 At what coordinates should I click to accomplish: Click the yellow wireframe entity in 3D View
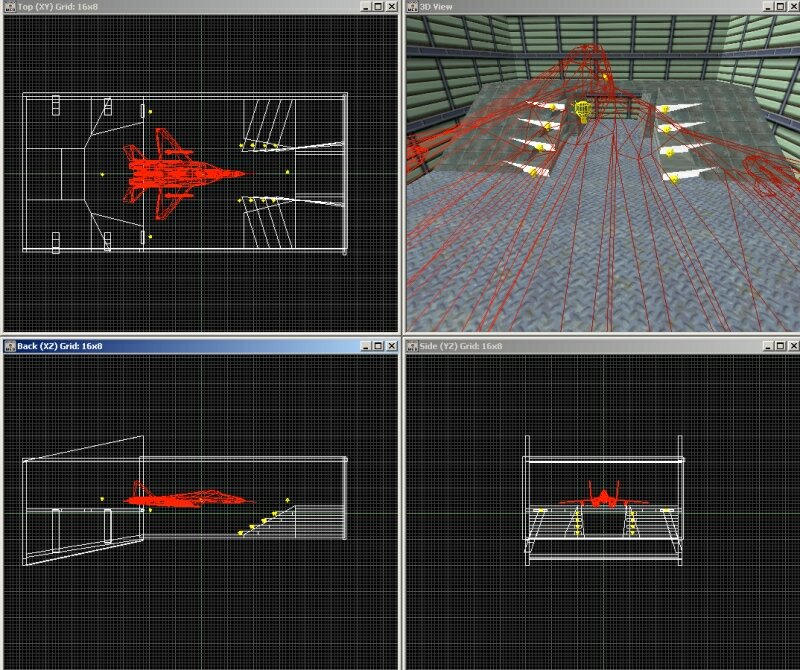point(582,110)
